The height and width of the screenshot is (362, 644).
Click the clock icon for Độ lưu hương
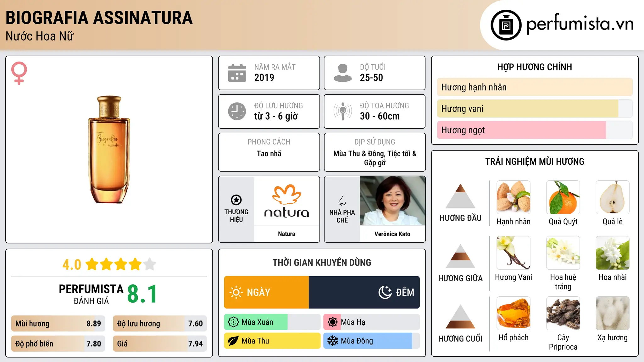237,111
